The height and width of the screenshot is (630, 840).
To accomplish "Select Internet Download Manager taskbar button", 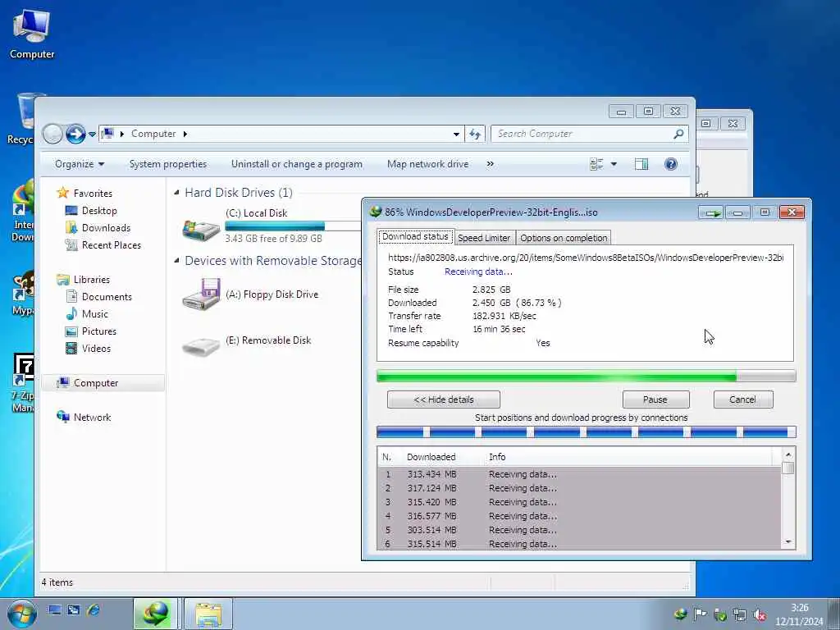I will (155, 614).
